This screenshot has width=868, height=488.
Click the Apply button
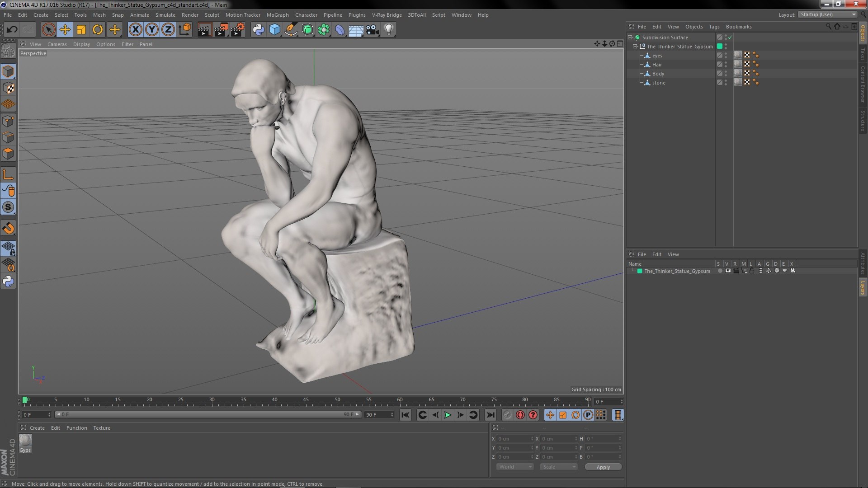(603, 467)
